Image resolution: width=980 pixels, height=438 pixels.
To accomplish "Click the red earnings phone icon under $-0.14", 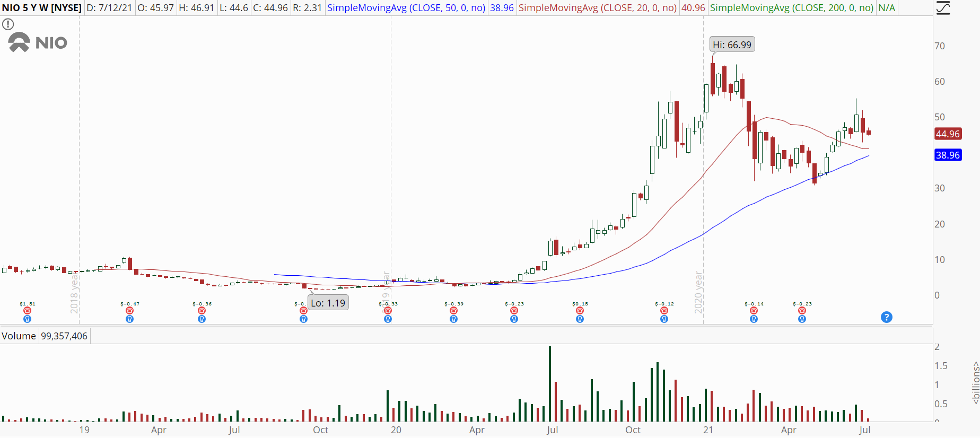I will [754, 311].
